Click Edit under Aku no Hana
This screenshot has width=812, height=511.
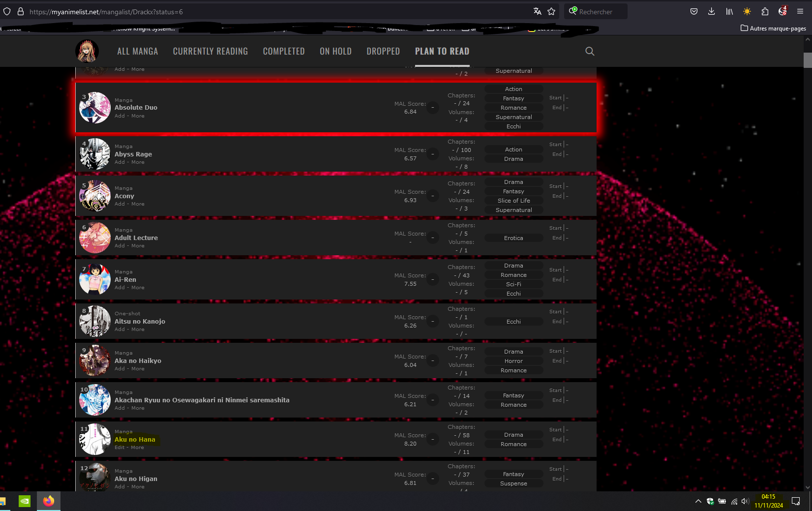120,448
